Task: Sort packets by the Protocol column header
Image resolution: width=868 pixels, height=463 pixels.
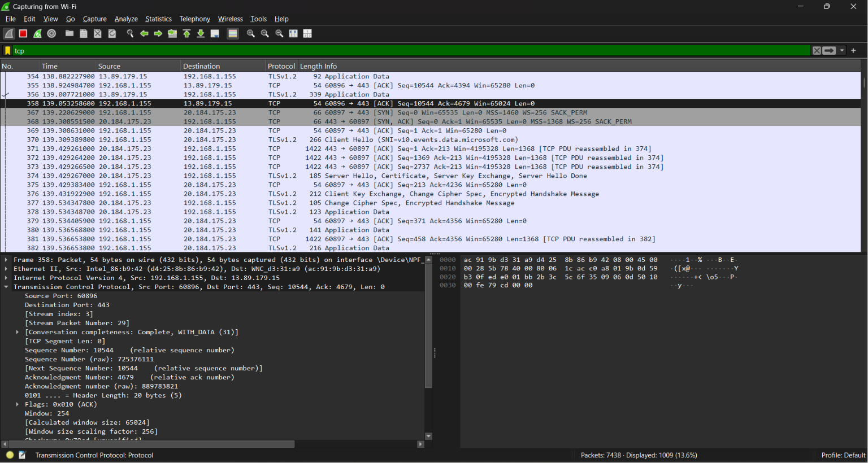Action: click(x=281, y=66)
